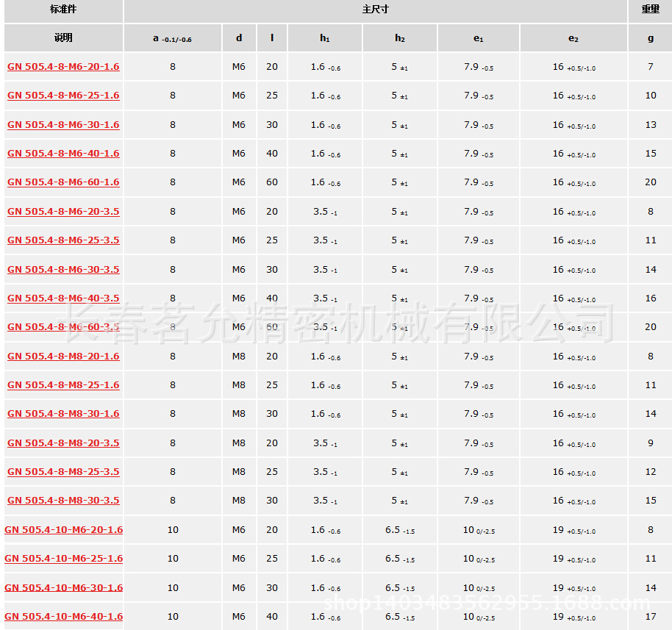Click the 标准件 column header
Screen dimensions: 672x630
coord(63,10)
